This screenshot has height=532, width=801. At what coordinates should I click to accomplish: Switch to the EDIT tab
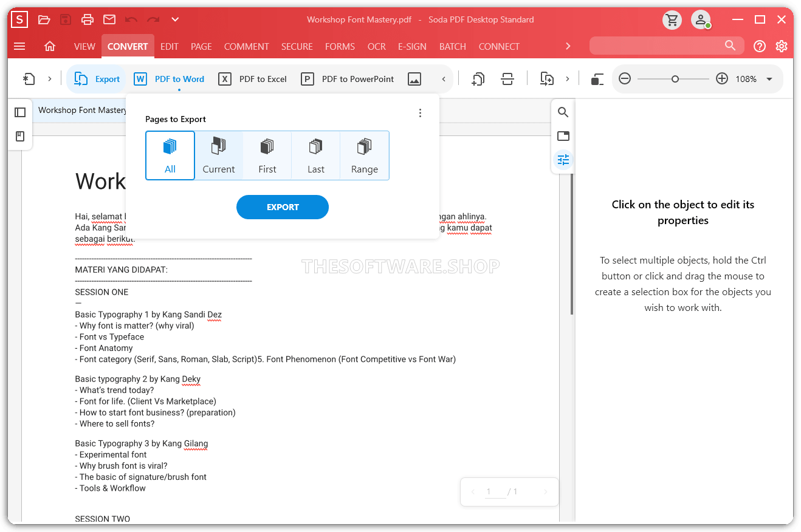point(170,46)
